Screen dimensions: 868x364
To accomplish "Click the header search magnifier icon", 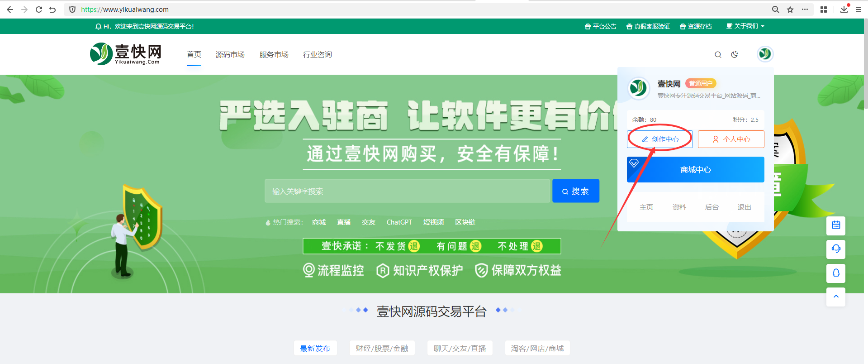I will click(718, 55).
